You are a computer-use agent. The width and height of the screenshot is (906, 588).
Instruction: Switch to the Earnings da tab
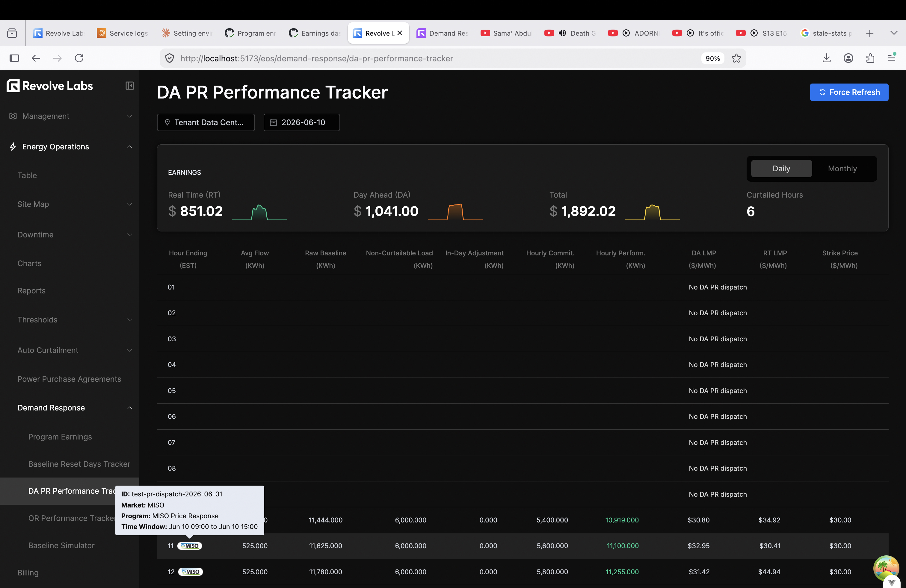click(315, 33)
